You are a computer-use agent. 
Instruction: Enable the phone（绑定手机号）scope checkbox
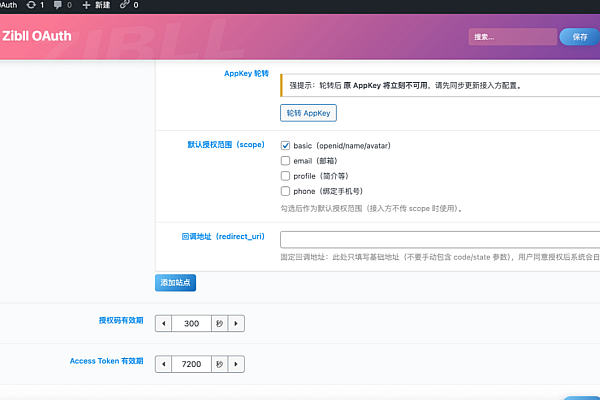pos(285,191)
